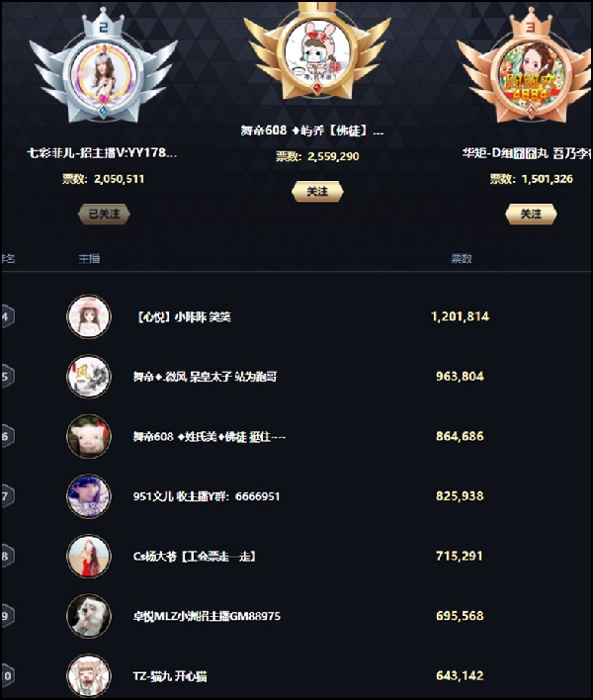Open the rank 9 dog avatar
The height and width of the screenshot is (700, 593).
(88, 616)
